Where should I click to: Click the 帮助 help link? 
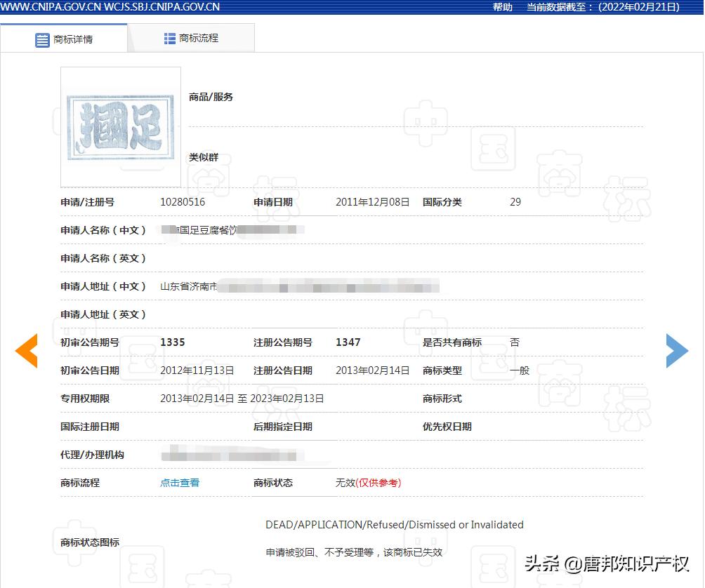tap(501, 7)
